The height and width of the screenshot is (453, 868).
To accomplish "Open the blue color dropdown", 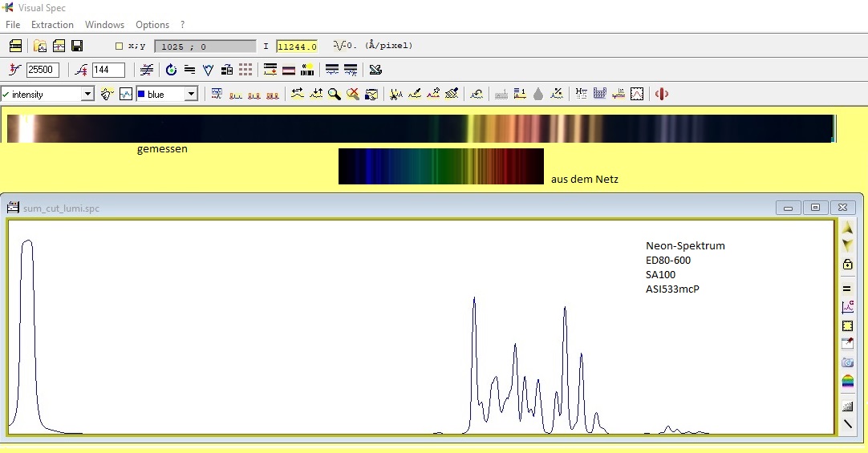I will point(191,94).
